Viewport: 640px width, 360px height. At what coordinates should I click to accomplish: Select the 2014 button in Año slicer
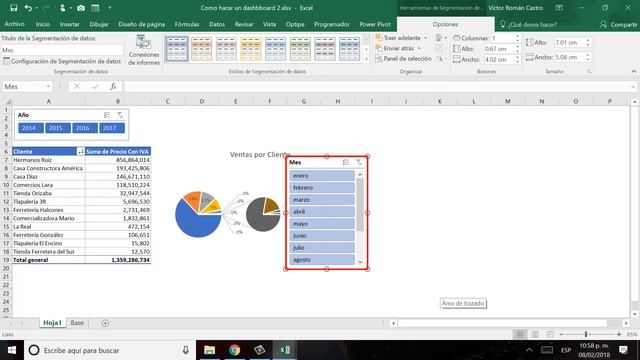point(31,128)
